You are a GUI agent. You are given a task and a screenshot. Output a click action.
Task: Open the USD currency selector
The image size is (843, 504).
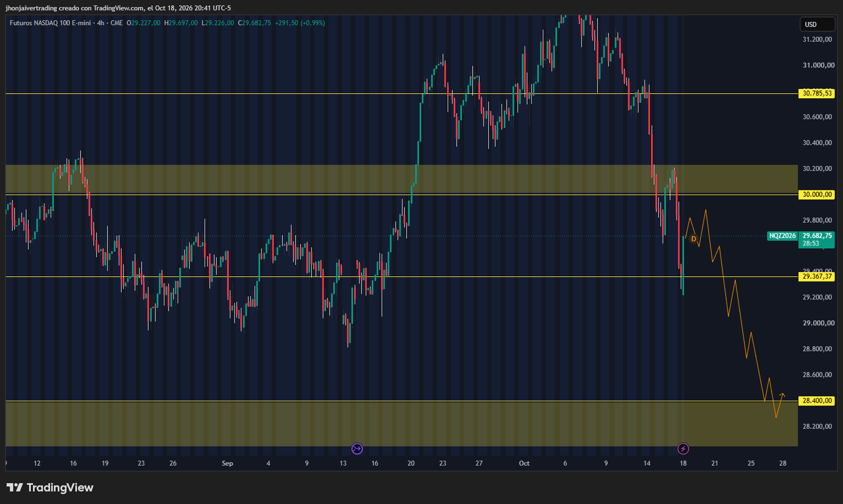(x=817, y=24)
